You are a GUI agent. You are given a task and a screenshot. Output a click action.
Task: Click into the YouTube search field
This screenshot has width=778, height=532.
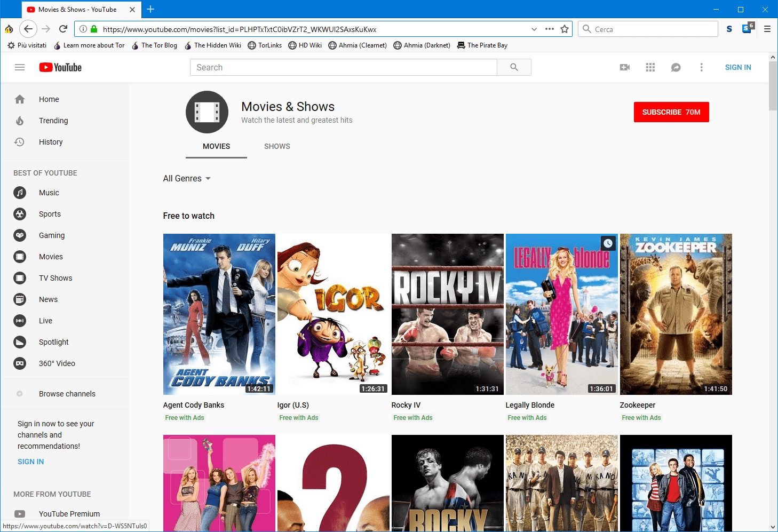click(x=343, y=67)
